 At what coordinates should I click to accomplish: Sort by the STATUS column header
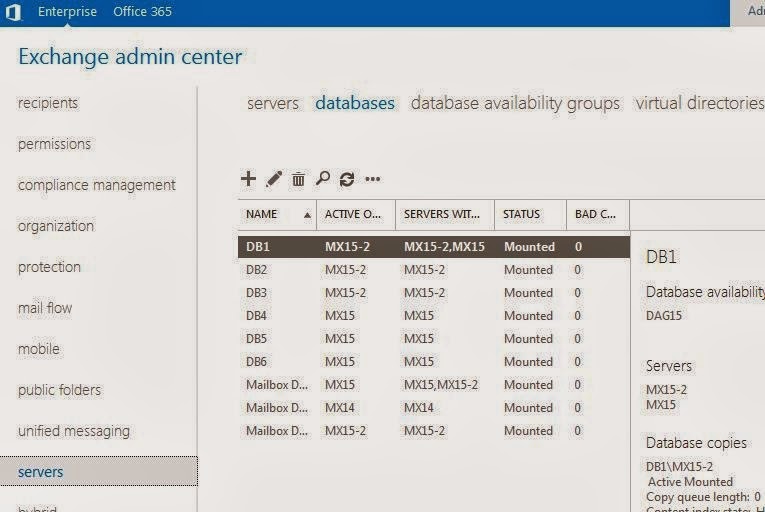(x=521, y=214)
